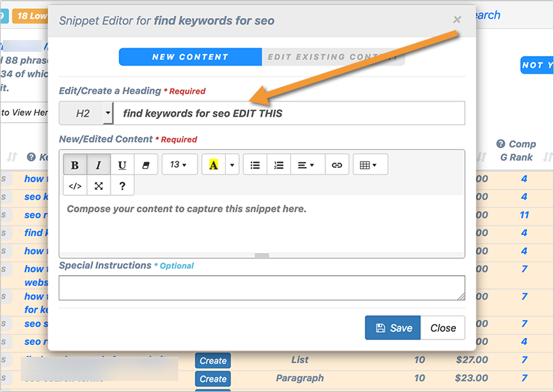Insert a numbered ordered list
The height and width of the screenshot is (392, 554).
(x=278, y=165)
